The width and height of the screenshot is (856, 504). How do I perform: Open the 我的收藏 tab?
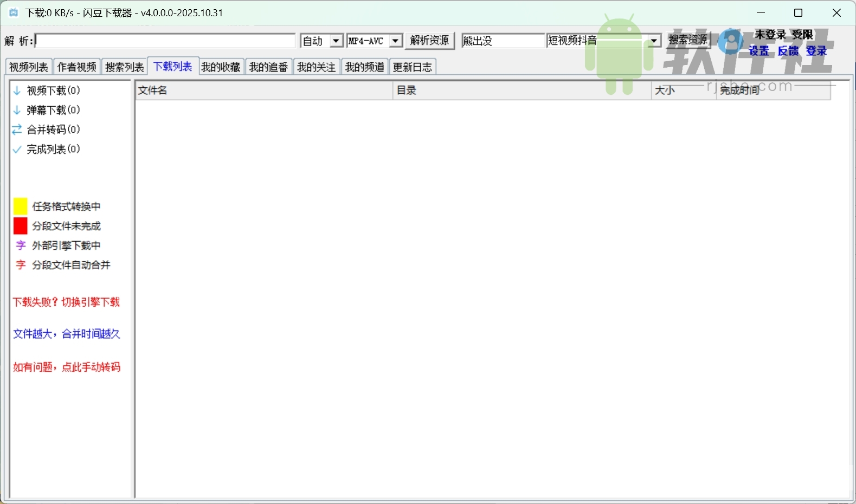coord(221,67)
